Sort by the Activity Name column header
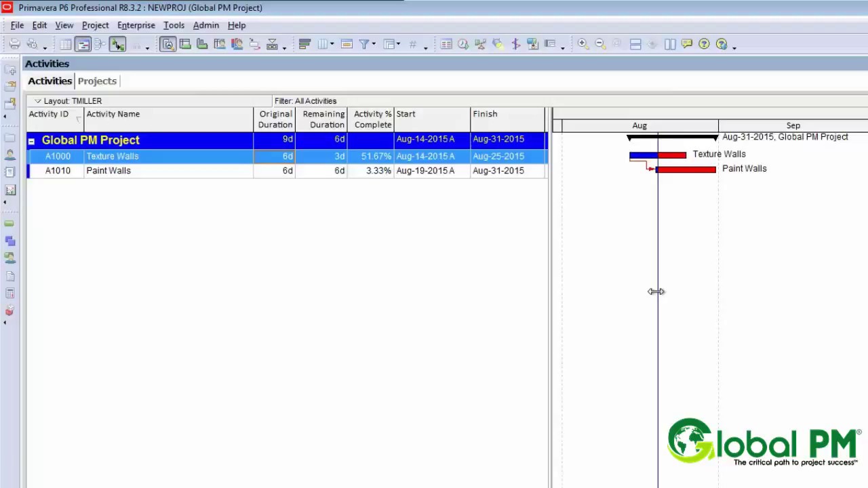868x488 pixels. (168, 119)
